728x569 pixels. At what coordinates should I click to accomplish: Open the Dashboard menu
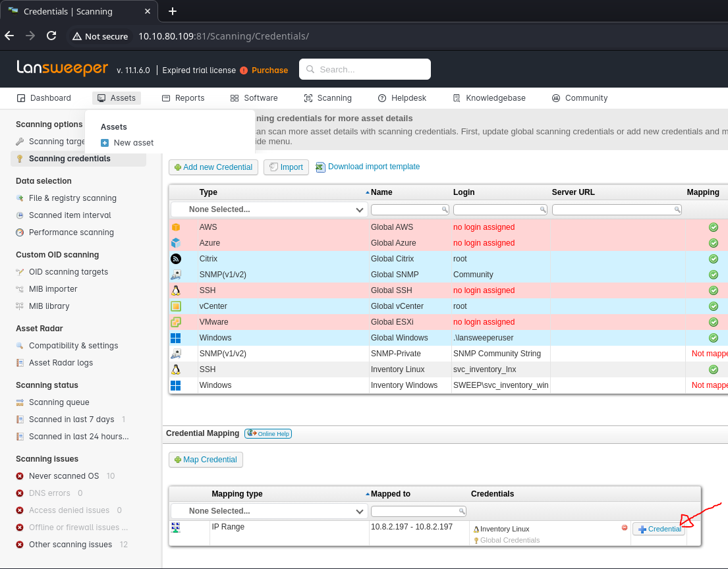tap(44, 98)
